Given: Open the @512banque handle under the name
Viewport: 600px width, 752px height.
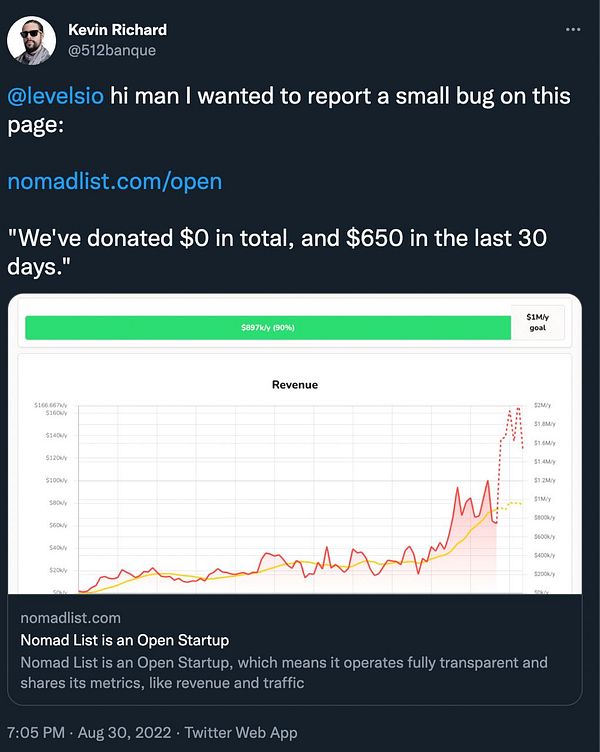Looking at the screenshot, I should [112, 50].
